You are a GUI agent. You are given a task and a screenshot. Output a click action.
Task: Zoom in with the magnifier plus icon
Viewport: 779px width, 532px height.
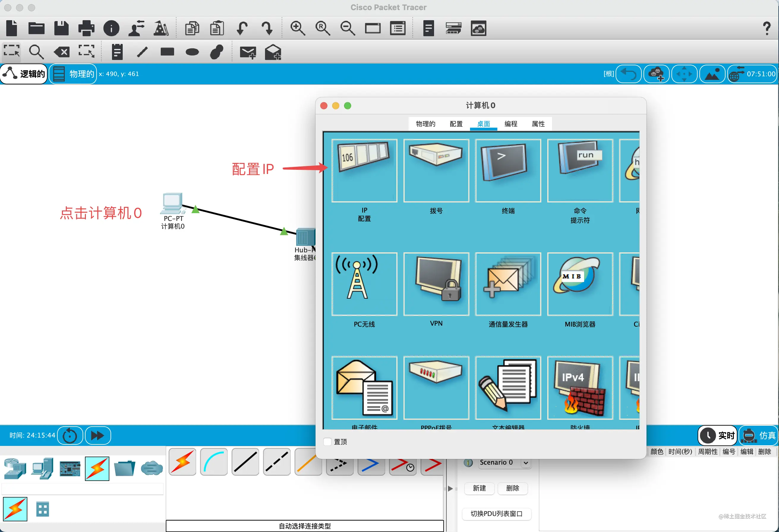click(298, 28)
